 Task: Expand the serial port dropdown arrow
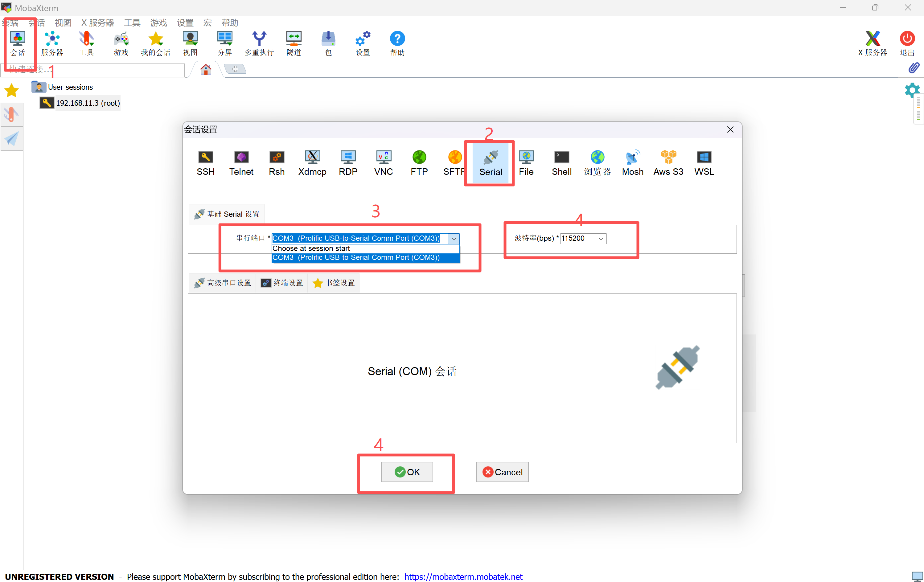454,239
